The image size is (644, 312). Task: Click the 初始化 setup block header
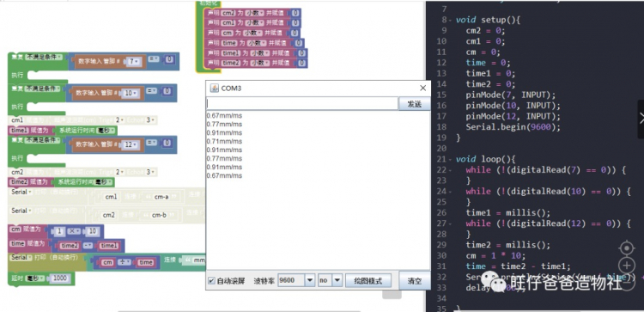[208, 3]
